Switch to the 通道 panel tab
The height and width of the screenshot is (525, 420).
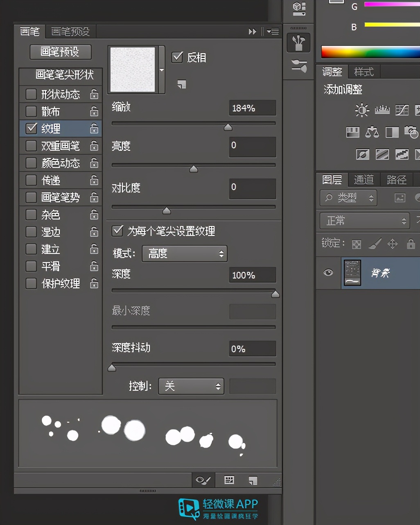[x=364, y=179]
